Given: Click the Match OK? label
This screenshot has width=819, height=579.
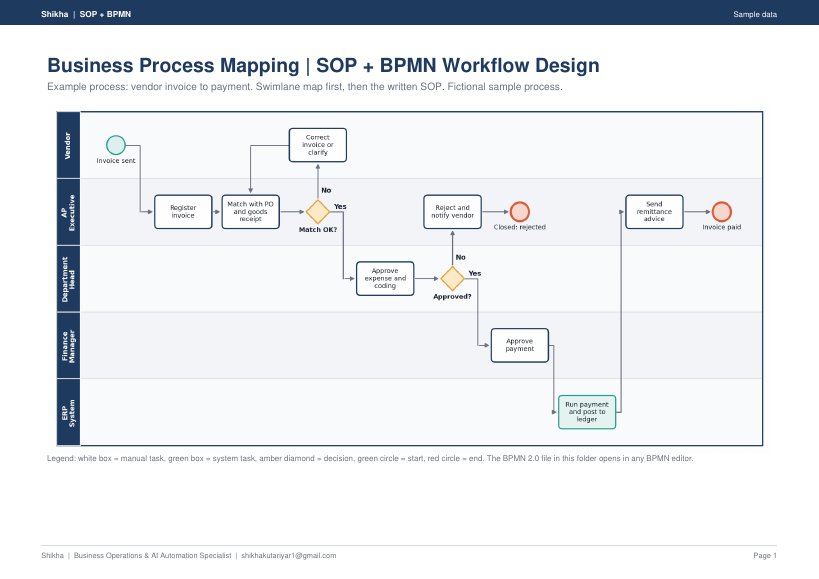Looking at the screenshot, I should (x=318, y=229).
